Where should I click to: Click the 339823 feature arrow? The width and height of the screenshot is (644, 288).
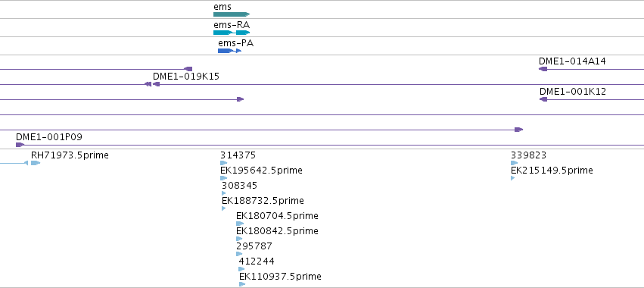click(514, 163)
